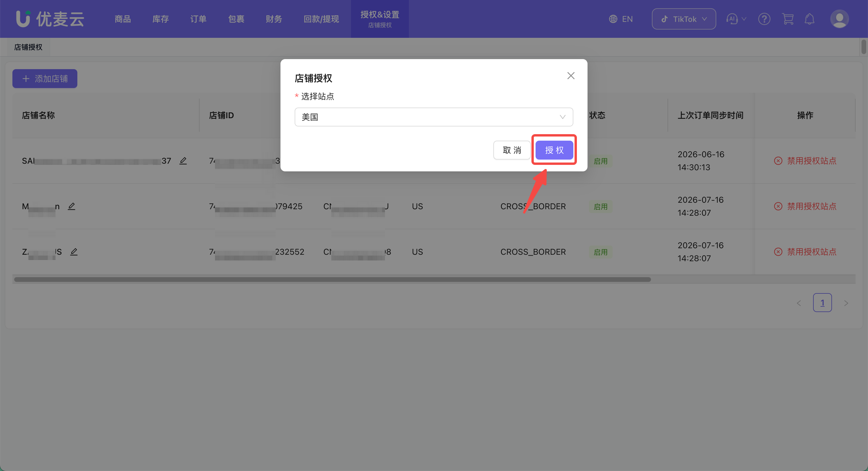
Task: Click the 状态 column header
Action: [x=597, y=115]
